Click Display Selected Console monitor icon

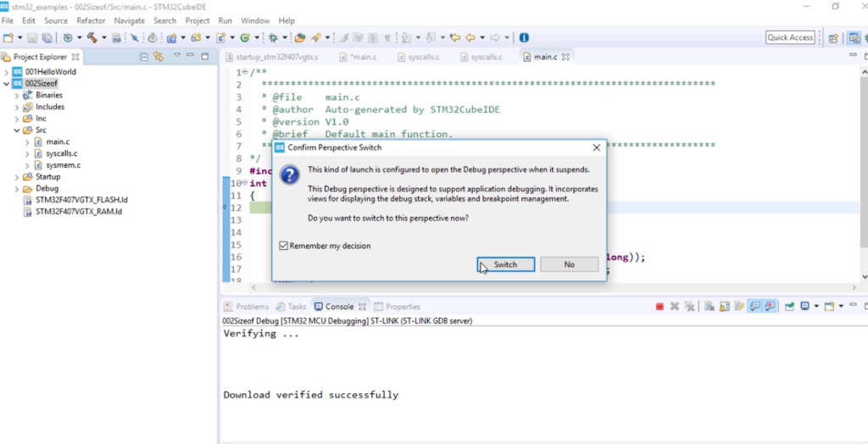click(805, 306)
